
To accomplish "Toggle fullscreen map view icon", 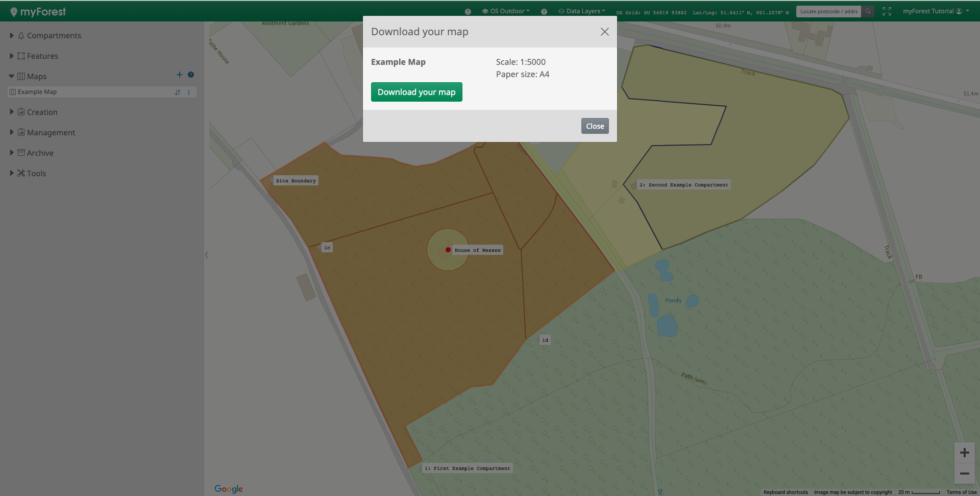I will point(887,11).
